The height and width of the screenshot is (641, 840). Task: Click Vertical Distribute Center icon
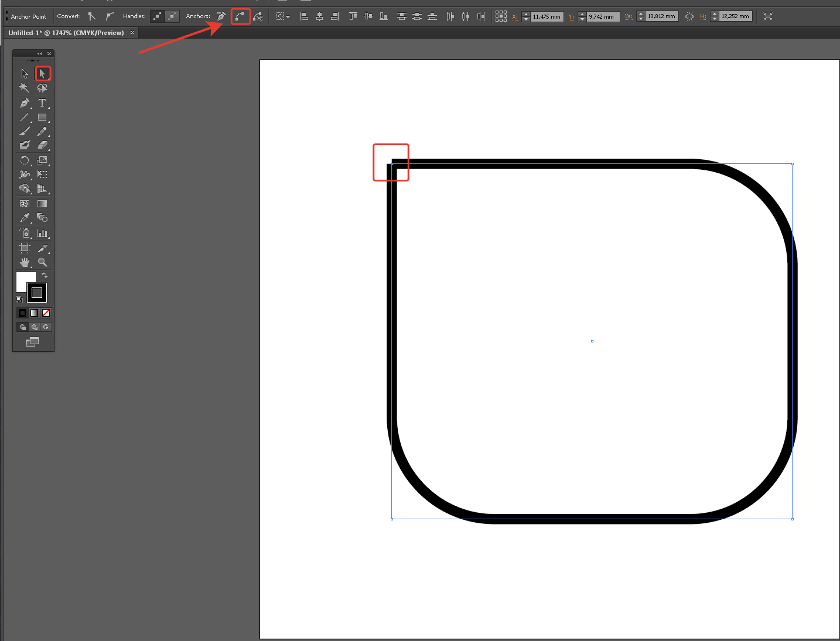coord(416,16)
